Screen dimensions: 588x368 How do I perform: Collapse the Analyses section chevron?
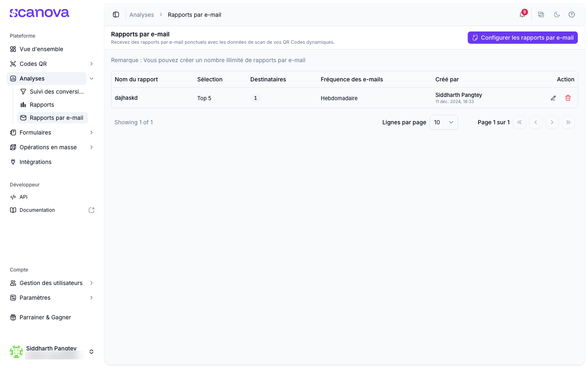pos(91,79)
